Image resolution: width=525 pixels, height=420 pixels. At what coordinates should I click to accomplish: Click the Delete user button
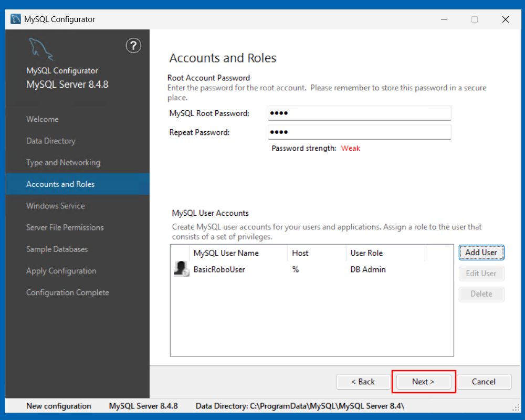tap(481, 294)
